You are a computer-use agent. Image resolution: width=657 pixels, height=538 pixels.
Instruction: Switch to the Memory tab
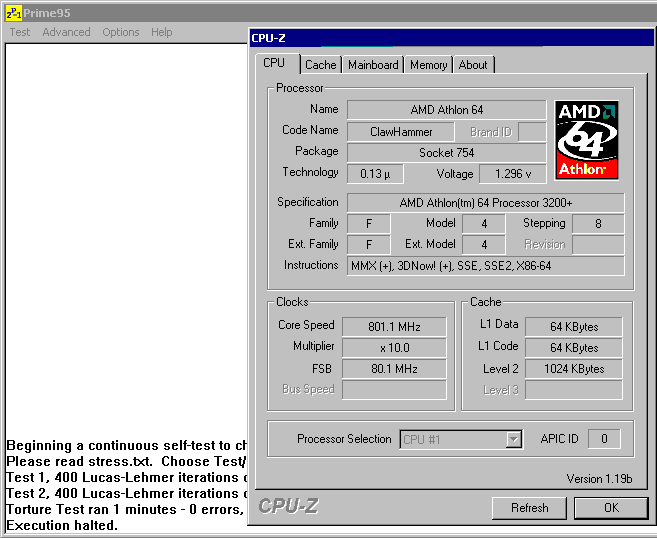pos(428,65)
